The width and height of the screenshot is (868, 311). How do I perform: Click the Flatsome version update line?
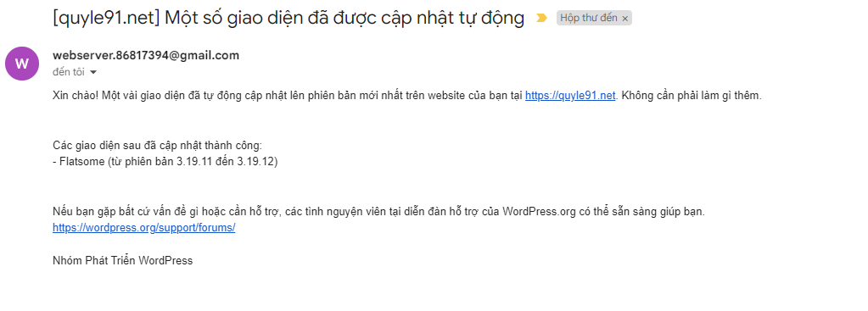coord(165,163)
